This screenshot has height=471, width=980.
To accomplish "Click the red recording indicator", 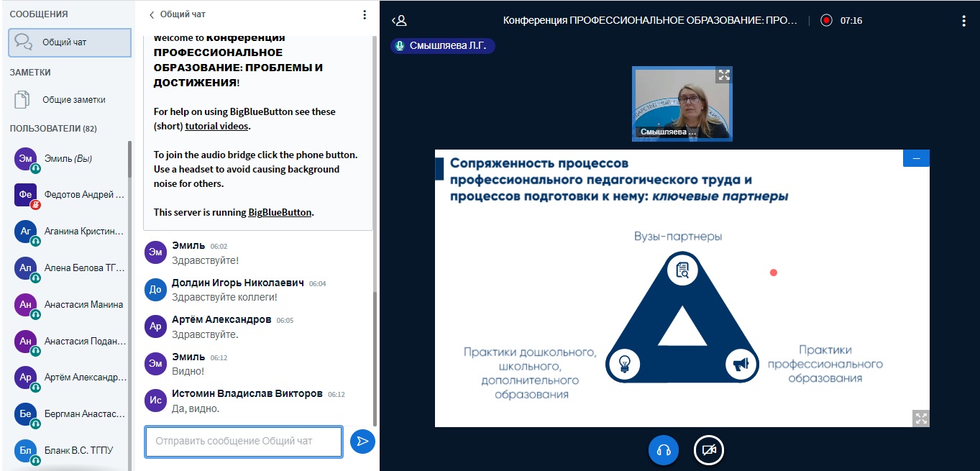I will click(826, 21).
